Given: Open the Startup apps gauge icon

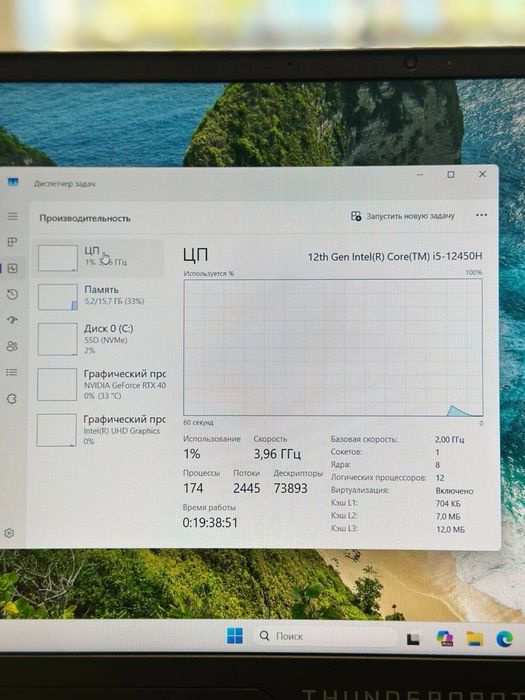Looking at the screenshot, I should [12, 320].
